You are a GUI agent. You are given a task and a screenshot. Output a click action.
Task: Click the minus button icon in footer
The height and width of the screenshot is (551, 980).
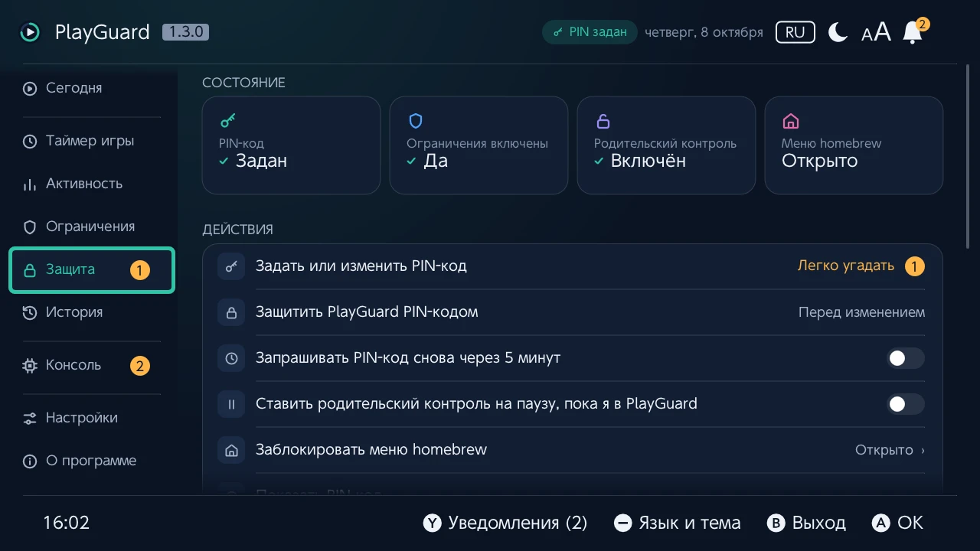point(623,523)
